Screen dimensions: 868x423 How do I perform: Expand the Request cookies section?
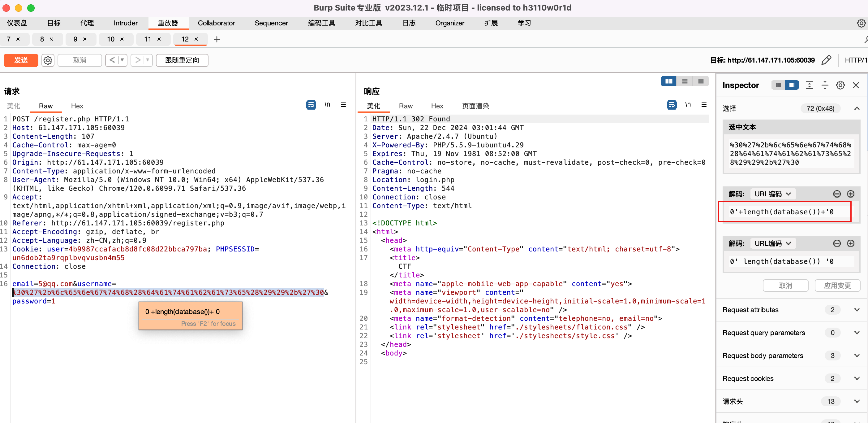857,378
